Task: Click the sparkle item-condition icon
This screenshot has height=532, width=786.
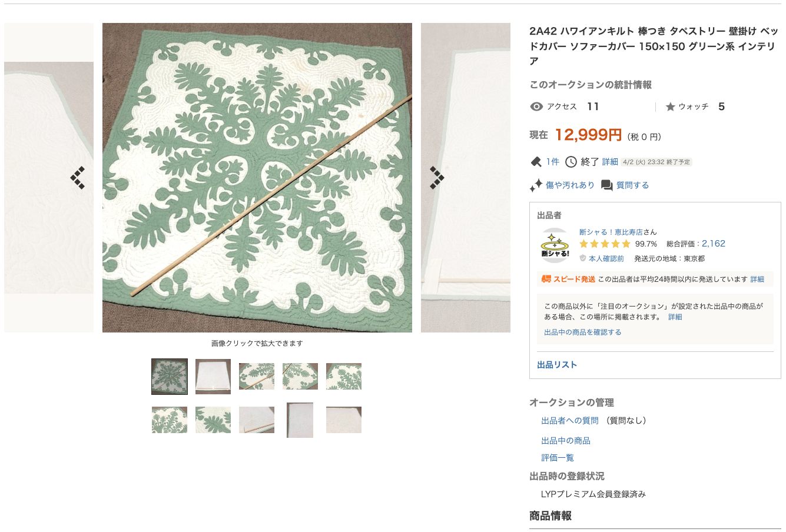Action: [536, 185]
